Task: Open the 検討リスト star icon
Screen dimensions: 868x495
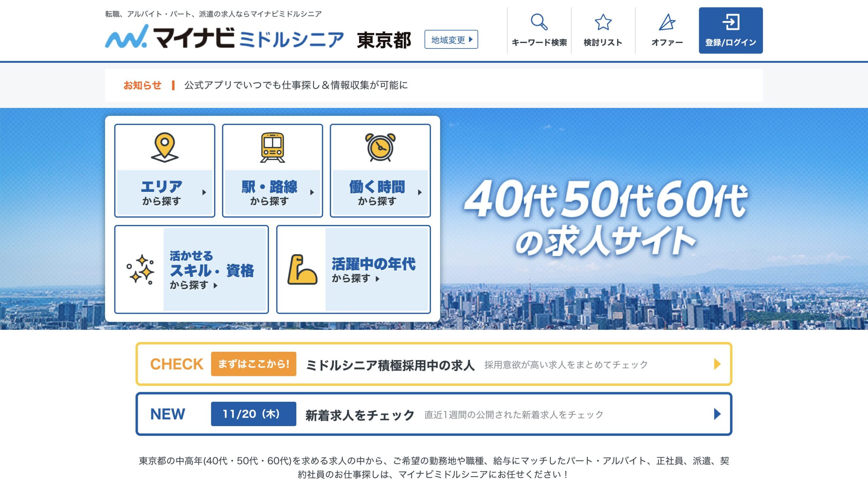Action: 603,22
